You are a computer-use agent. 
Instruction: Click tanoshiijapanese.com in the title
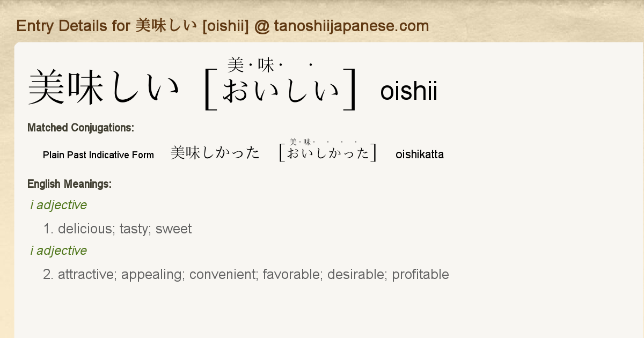351,26
